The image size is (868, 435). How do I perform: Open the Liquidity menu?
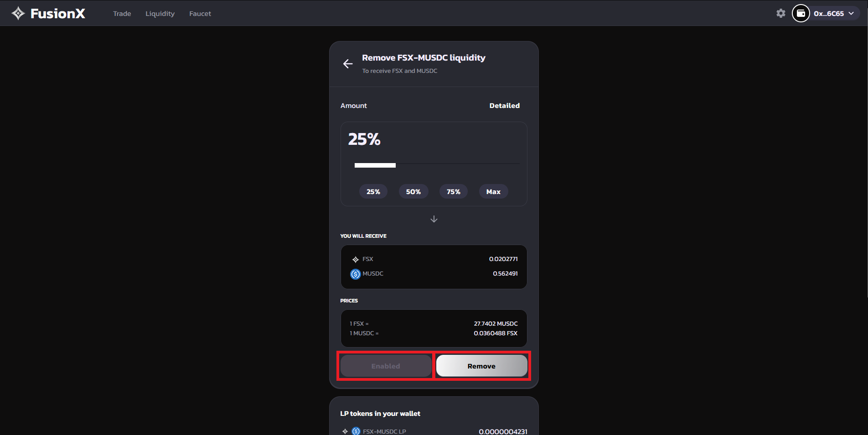(x=160, y=14)
